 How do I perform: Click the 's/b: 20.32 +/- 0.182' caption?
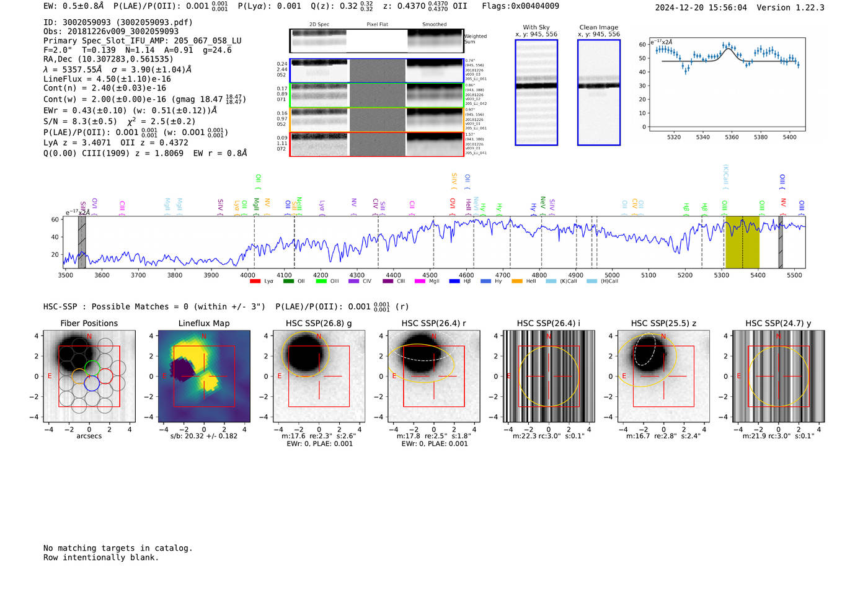click(x=204, y=436)
